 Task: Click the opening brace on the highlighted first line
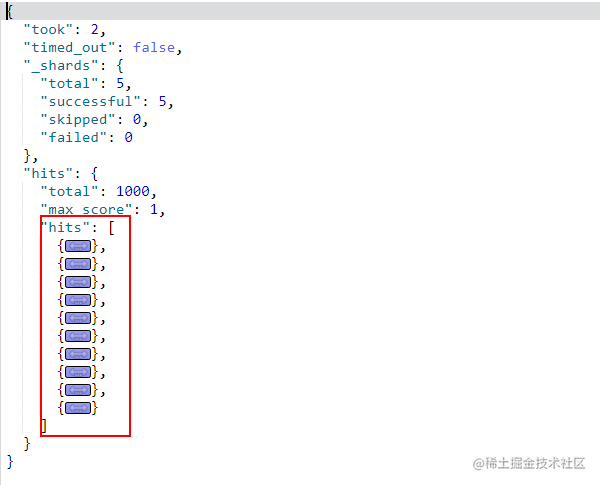pyautogui.click(x=9, y=11)
